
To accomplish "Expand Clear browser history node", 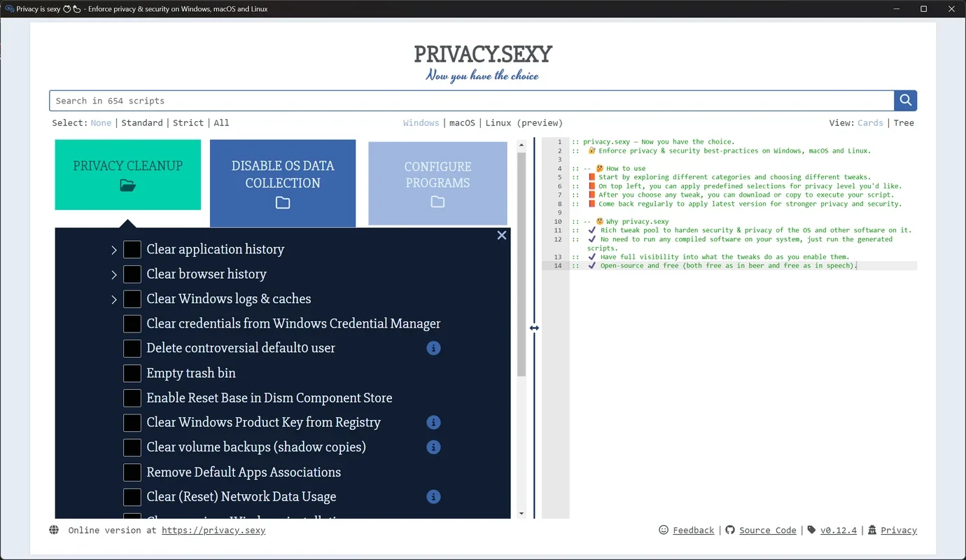I will [114, 274].
